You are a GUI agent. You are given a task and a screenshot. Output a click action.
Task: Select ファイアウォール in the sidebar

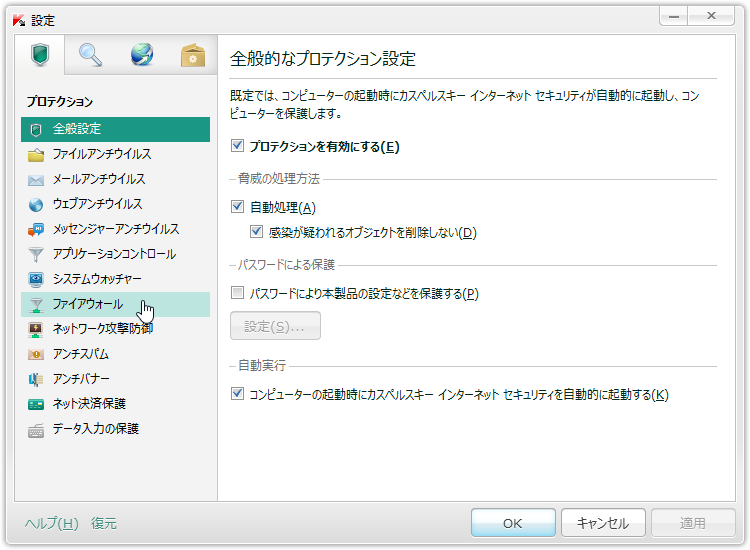coord(115,304)
